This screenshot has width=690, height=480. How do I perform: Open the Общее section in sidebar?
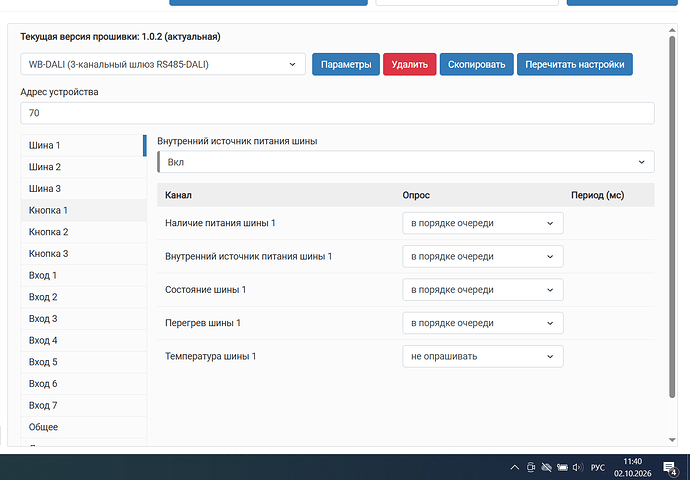point(84,427)
